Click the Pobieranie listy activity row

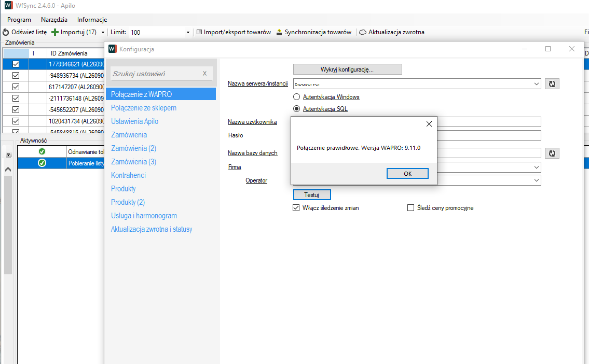click(61, 163)
